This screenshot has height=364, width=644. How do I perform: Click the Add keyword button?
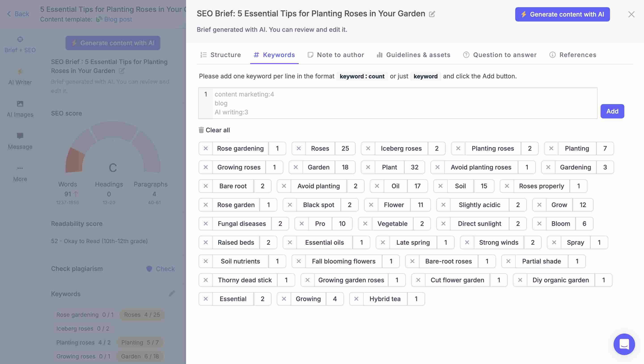tap(612, 111)
